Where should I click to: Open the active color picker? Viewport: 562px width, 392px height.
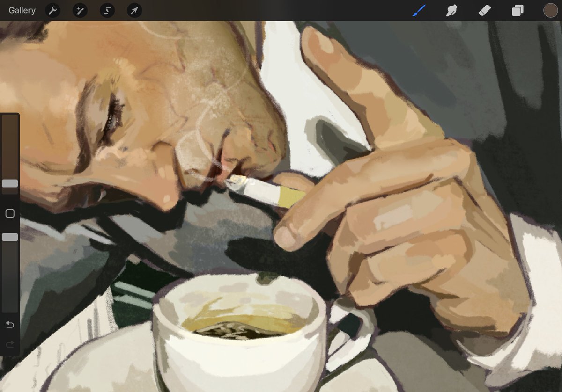(x=550, y=10)
